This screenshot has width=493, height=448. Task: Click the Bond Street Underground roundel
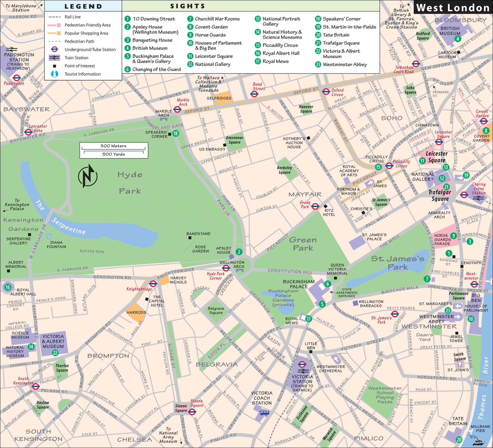[254, 94]
